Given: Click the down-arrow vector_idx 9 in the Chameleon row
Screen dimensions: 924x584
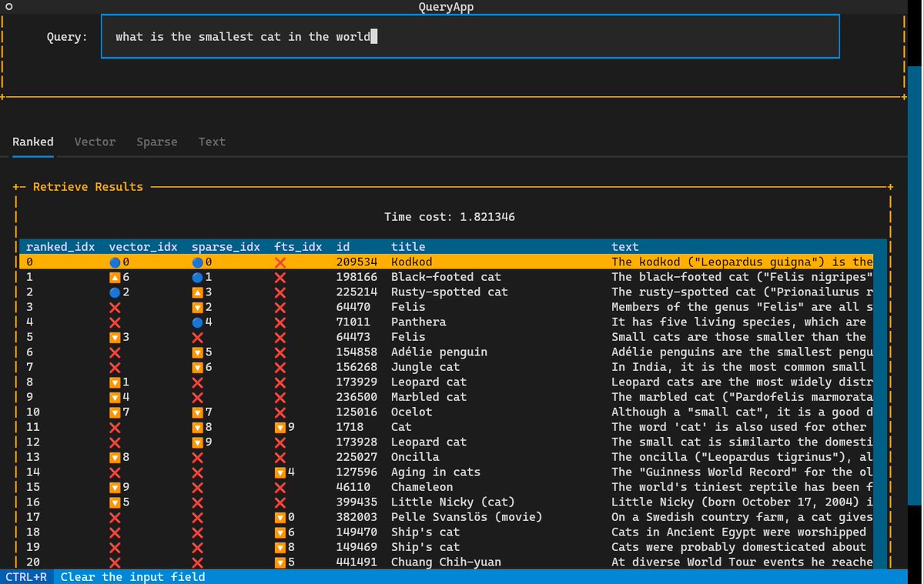Looking at the screenshot, I should pos(119,487).
